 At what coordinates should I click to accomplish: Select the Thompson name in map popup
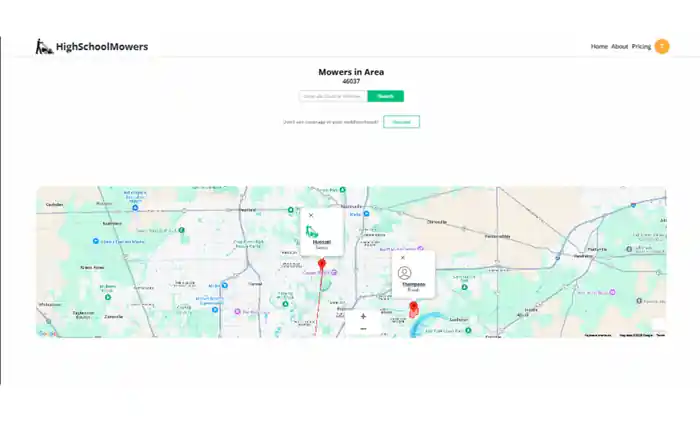[413, 284]
